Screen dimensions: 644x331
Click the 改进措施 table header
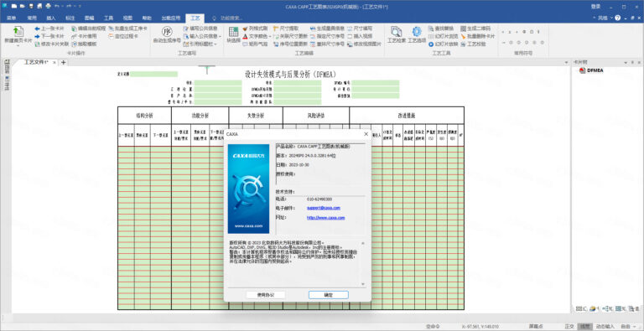407,116
